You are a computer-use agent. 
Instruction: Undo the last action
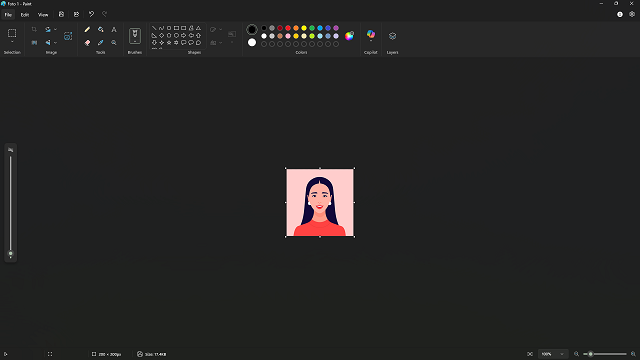(91, 14)
